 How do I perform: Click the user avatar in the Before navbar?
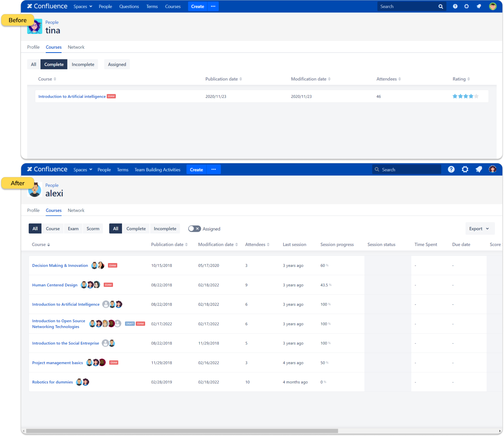click(x=492, y=6)
